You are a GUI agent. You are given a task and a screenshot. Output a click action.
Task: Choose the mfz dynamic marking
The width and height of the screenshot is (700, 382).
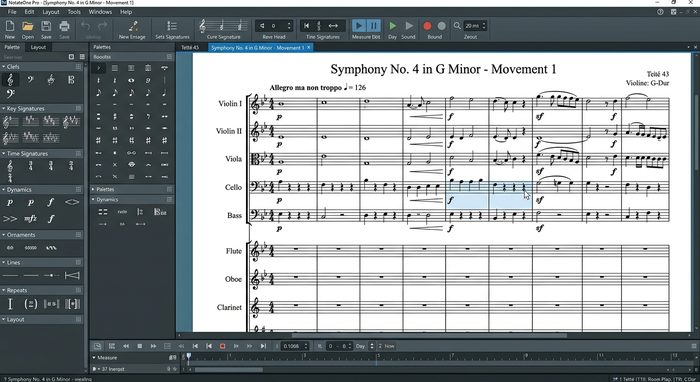pyautogui.click(x=30, y=218)
